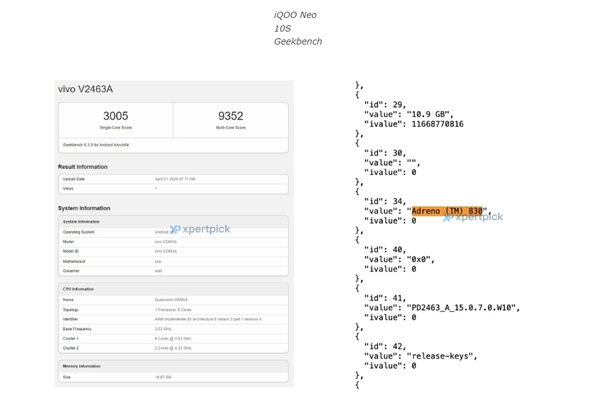Click the "release-keys" JSON value
The image size is (600, 405).
[441, 356]
